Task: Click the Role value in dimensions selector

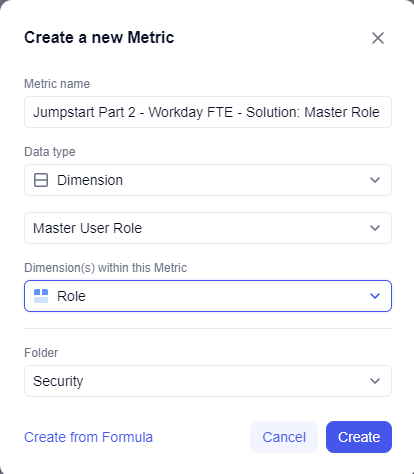Action: pos(71,296)
